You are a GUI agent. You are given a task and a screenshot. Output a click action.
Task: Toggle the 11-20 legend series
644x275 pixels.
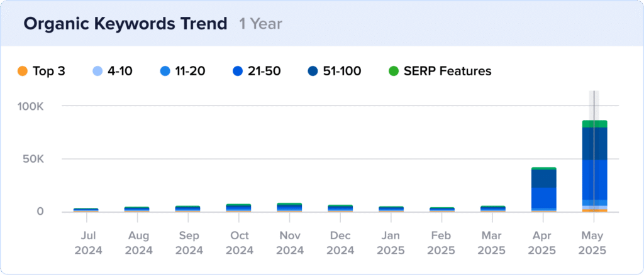(182, 72)
